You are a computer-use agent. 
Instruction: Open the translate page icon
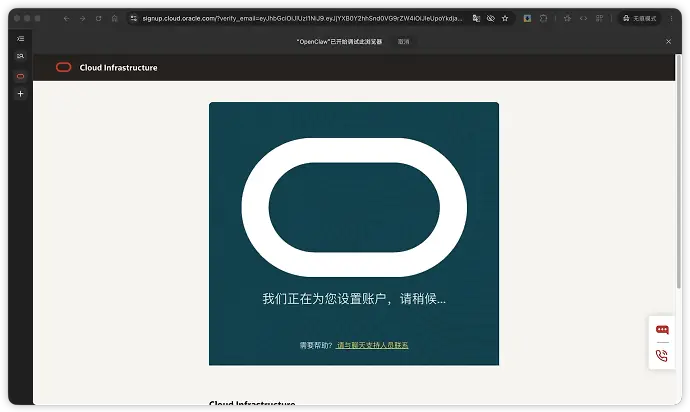point(476,18)
